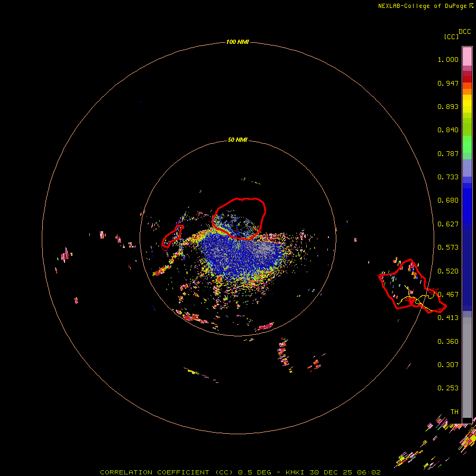Click the 0.360 legend value

(448, 342)
